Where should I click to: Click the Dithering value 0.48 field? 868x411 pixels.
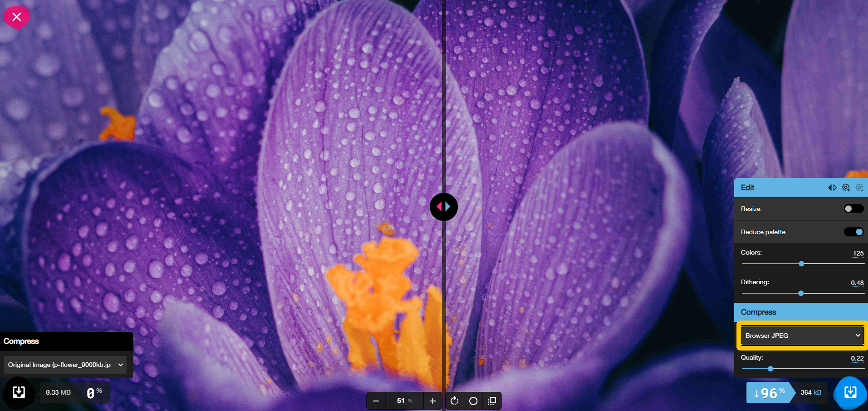(857, 283)
